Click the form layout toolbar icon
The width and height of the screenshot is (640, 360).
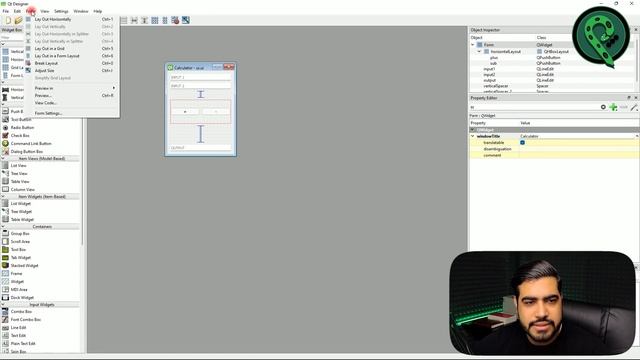[165, 20]
